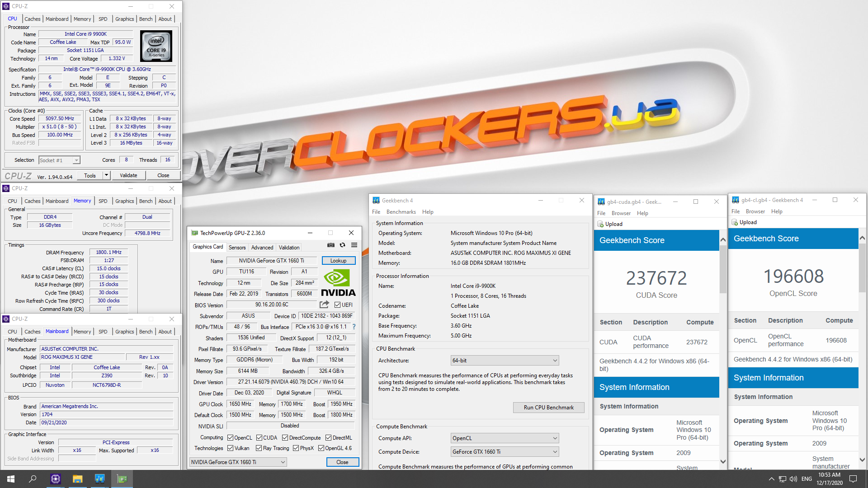Open the Compute Device dropdown

(505, 452)
